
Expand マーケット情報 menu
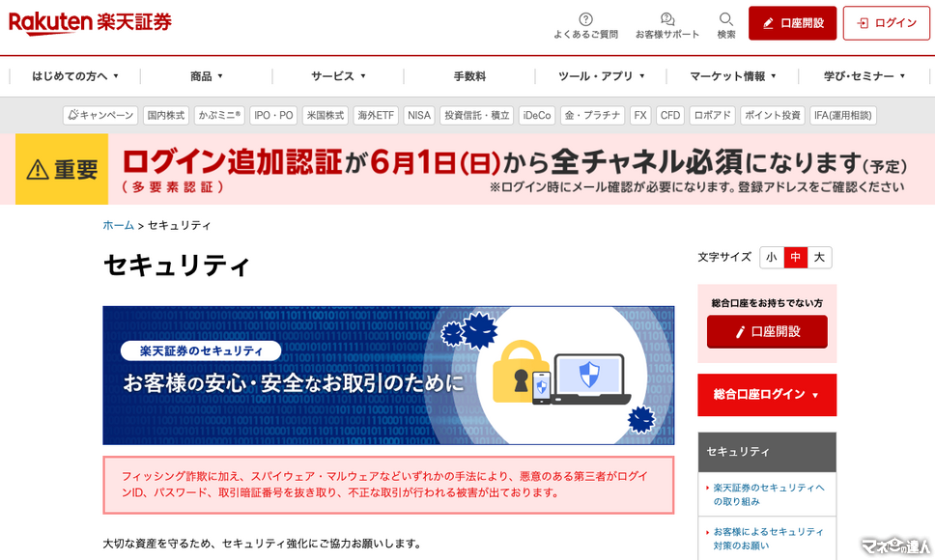732,76
